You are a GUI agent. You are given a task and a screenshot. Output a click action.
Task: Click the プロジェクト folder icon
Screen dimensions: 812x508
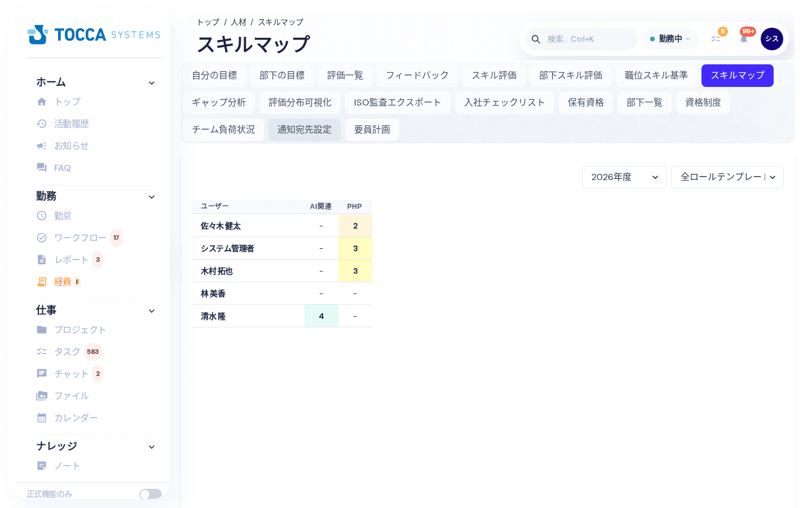42,330
